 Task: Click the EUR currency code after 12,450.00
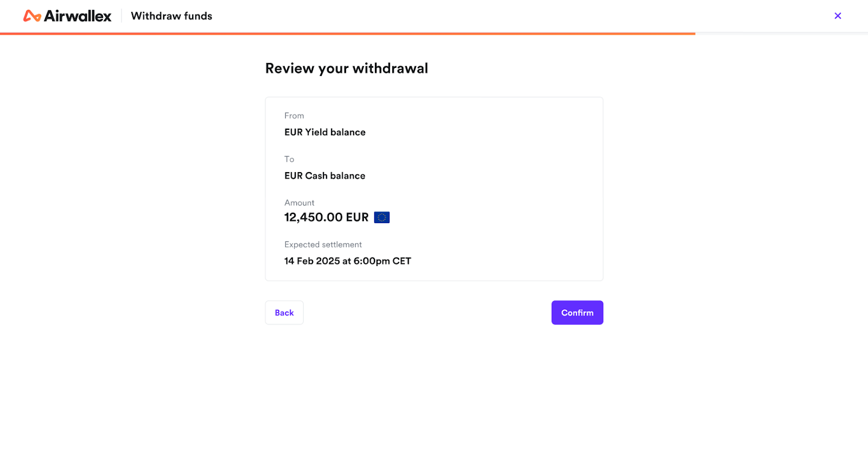point(357,217)
